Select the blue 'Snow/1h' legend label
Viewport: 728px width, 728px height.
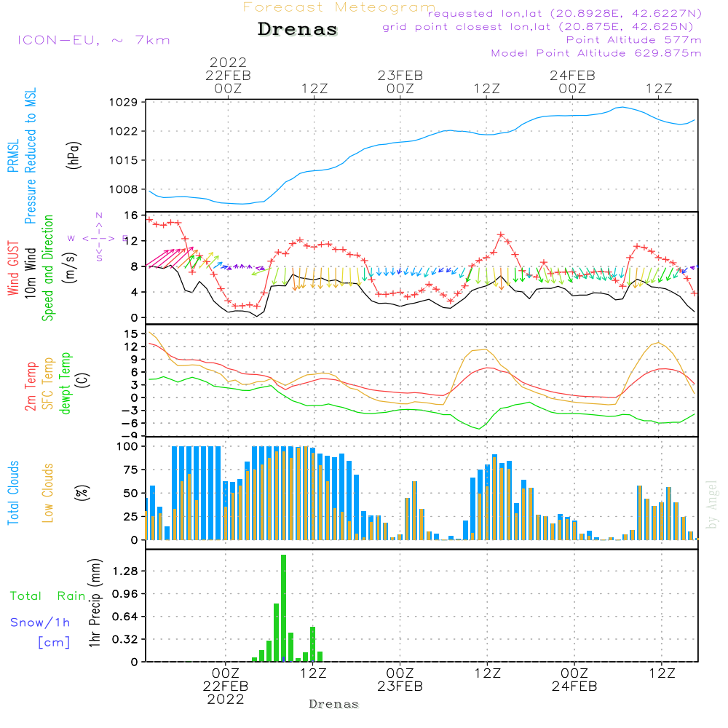click(40, 622)
